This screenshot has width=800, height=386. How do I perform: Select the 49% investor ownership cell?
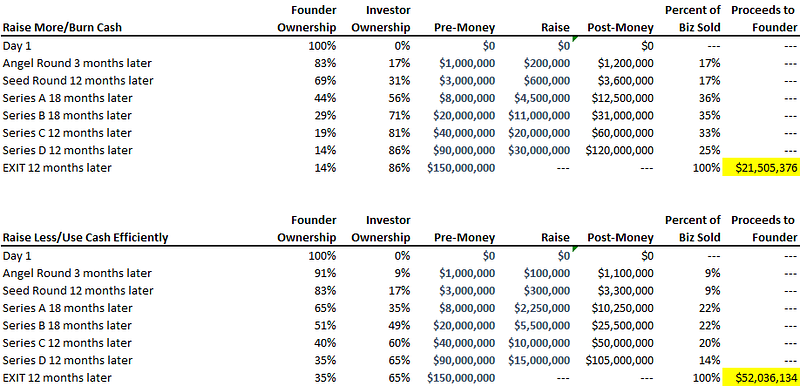click(399, 325)
